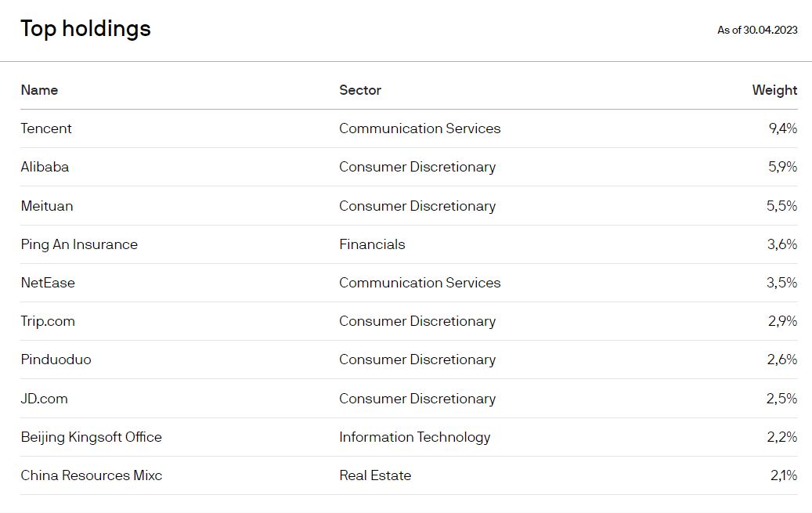Click the Real Estate sector cell
The width and height of the screenshot is (812, 513).
coord(375,475)
